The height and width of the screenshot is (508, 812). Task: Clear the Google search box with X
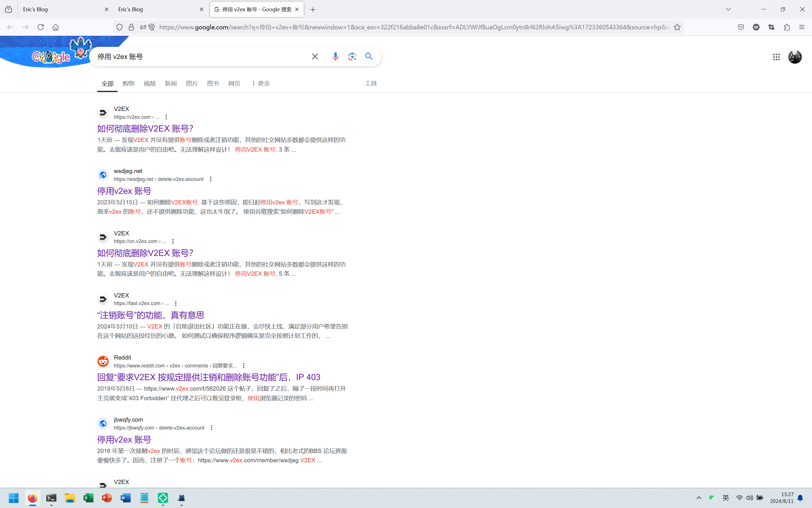pyautogui.click(x=315, y=56)
